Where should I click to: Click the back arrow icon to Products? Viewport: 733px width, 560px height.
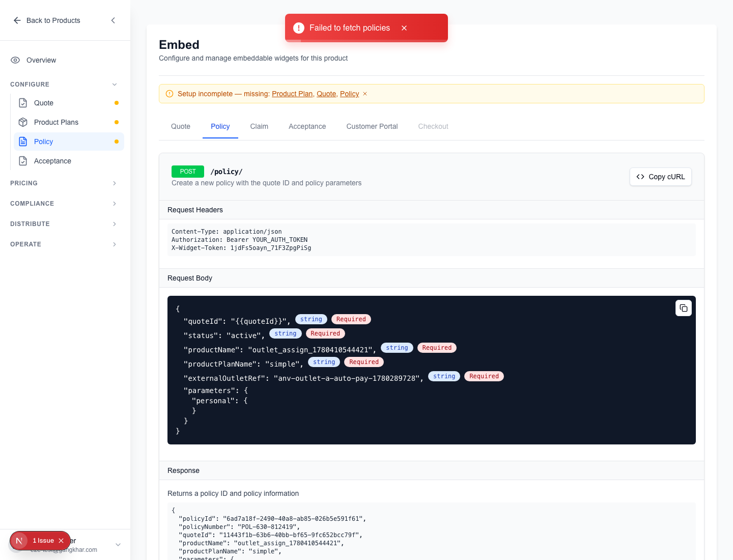pos(17,20)
